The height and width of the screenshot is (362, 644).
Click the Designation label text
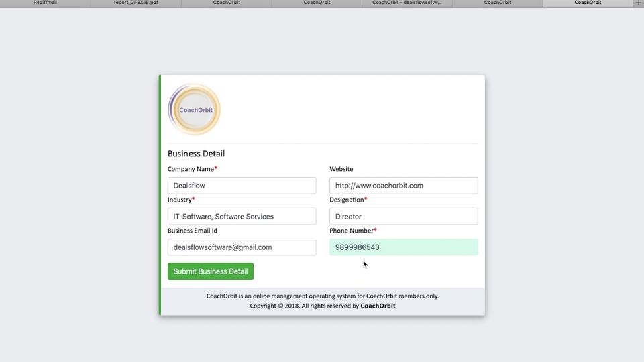pos(347,200)
